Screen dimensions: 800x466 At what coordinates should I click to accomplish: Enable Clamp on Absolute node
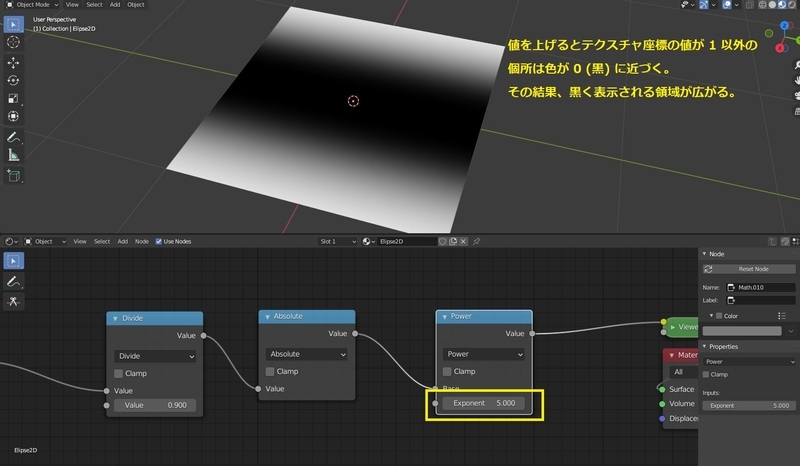click(270, 372)
